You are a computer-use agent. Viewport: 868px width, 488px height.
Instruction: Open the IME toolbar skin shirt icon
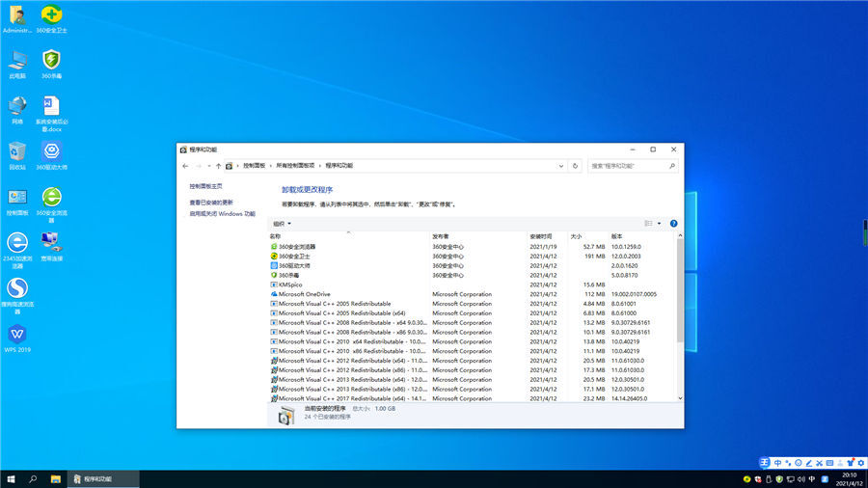point(851,463)
